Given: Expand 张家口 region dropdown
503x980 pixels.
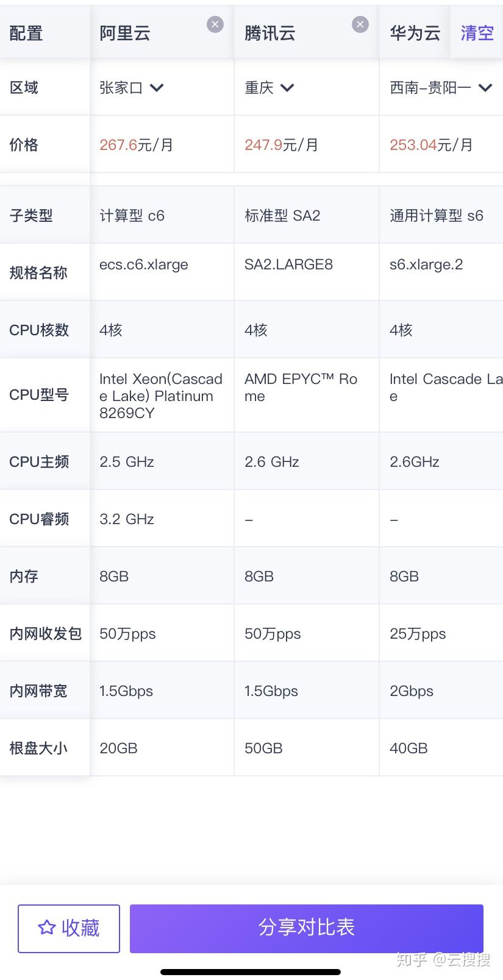Looking at the screenshot, I should (157, 88).
